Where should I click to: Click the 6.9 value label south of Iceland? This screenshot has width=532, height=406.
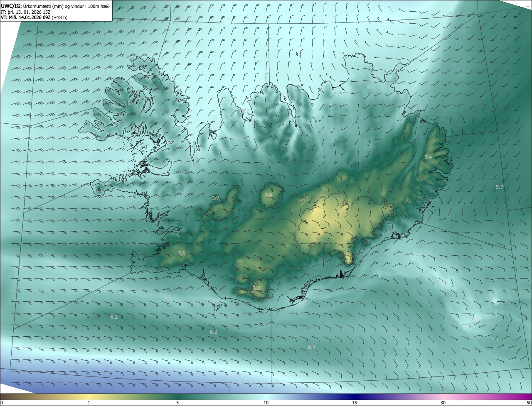(312, 347)
